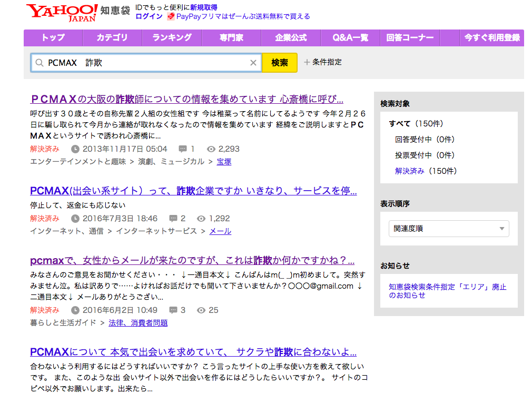Click eye icon beside 25 views

click(x=201, y=310)
